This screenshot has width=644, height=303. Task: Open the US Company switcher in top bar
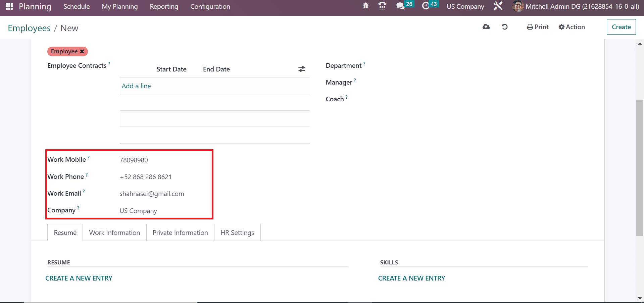click(x=465, y=6)
